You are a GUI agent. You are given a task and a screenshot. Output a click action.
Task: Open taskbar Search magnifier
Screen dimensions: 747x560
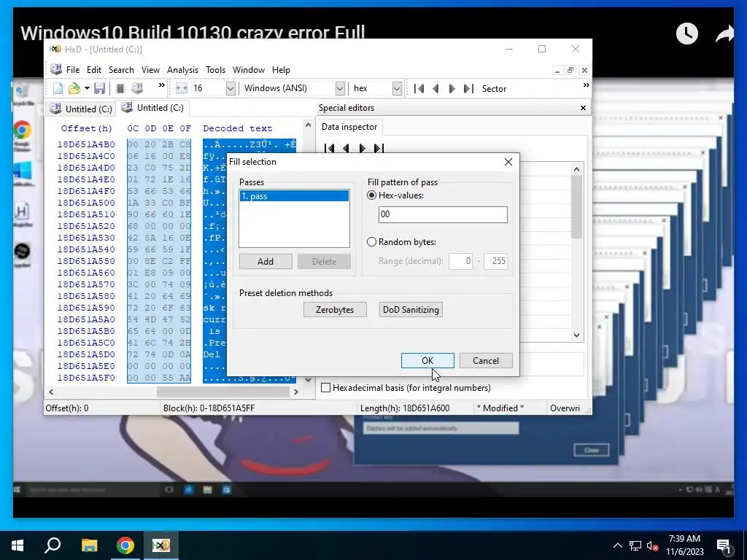click(x=53, y=545)
